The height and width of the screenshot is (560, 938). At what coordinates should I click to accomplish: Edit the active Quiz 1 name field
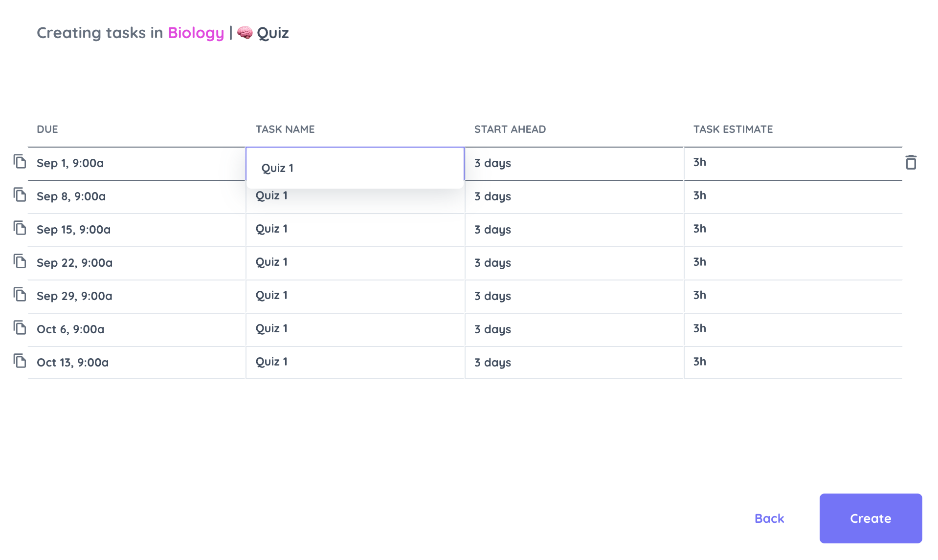355,168
